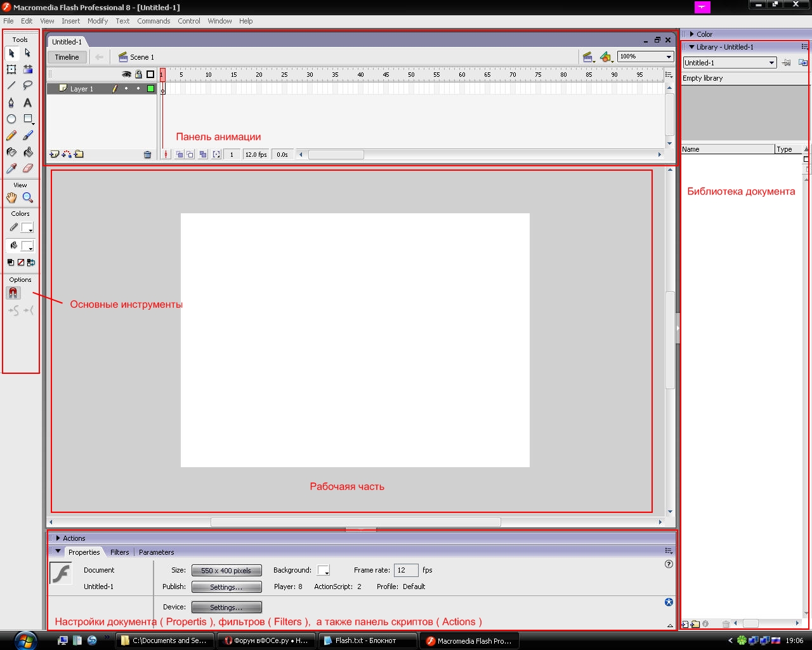The image size is (812, 650).
Task: Click the Frame rate input field
Action: (x=405, y=571)
